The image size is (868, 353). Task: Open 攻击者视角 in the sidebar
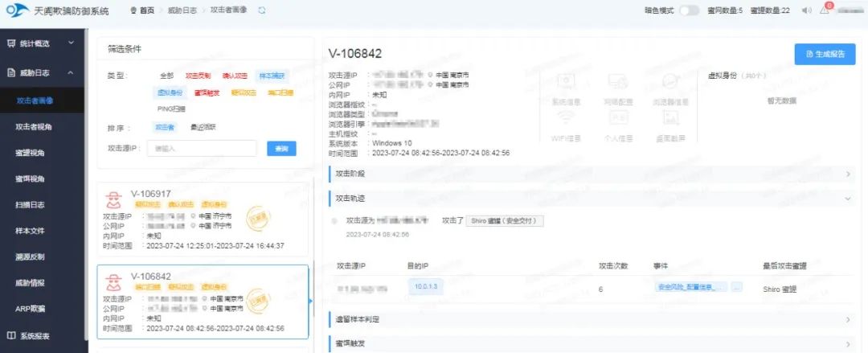point(35,127)
